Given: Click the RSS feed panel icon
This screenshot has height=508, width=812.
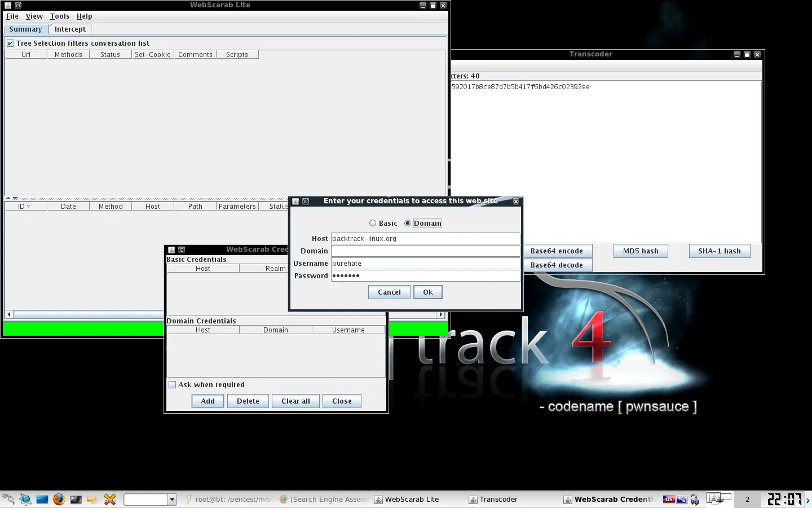Looking at the screenshot, I should (x=92, y=500).
